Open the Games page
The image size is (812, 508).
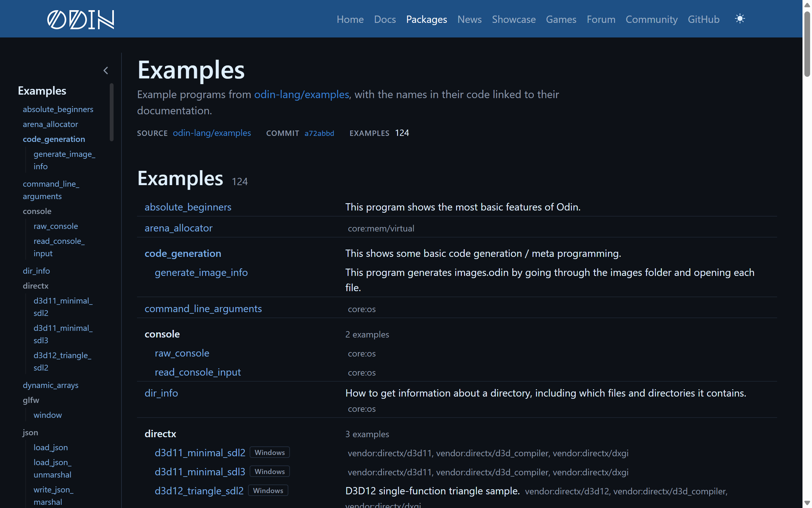point(561,19)
